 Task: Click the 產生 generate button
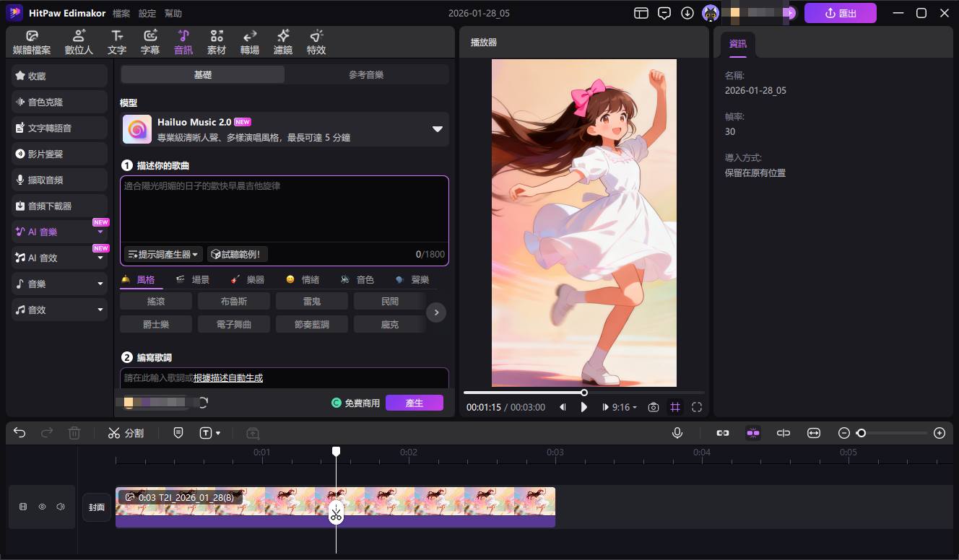[x=415, y=403]
